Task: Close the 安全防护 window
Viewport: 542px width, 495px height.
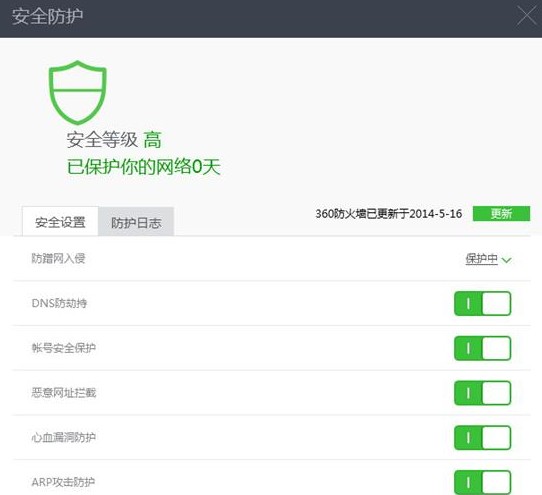Action: pos(526,16)
